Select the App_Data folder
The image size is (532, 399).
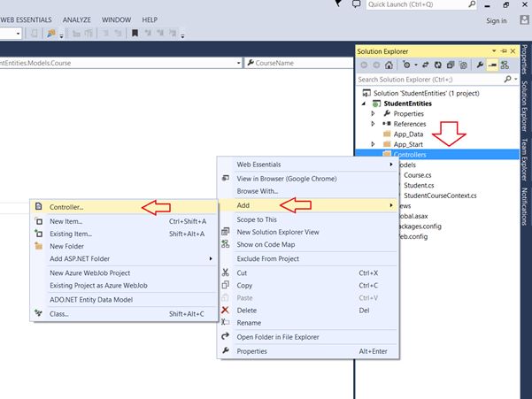(408, 134)
